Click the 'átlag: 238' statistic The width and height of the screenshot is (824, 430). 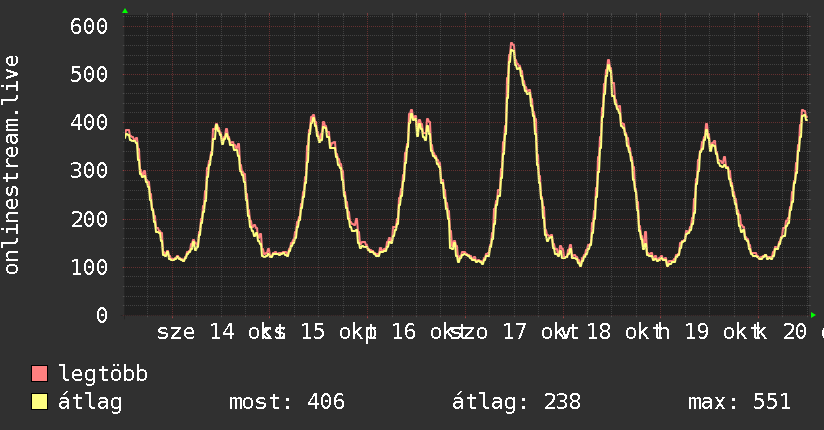pyautogui.click(x=517, y=402)
